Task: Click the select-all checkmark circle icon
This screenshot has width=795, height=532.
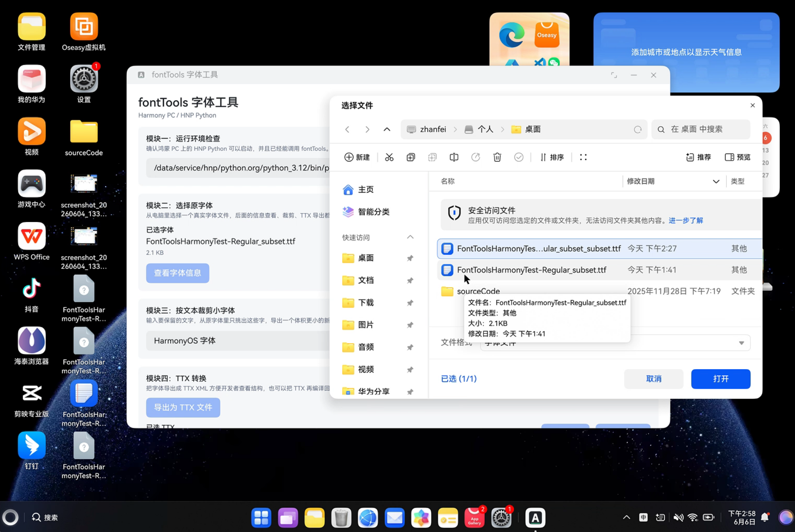Action: 519,157
